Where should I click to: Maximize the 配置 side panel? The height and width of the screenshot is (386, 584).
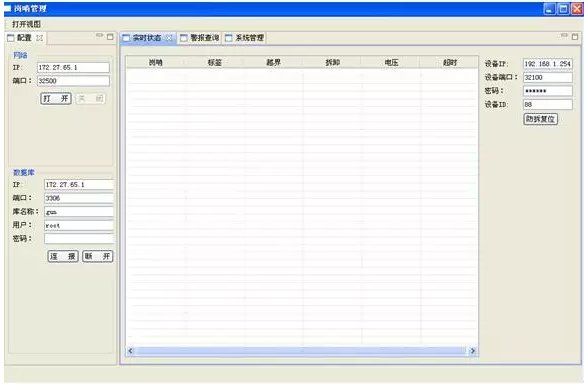110,37
